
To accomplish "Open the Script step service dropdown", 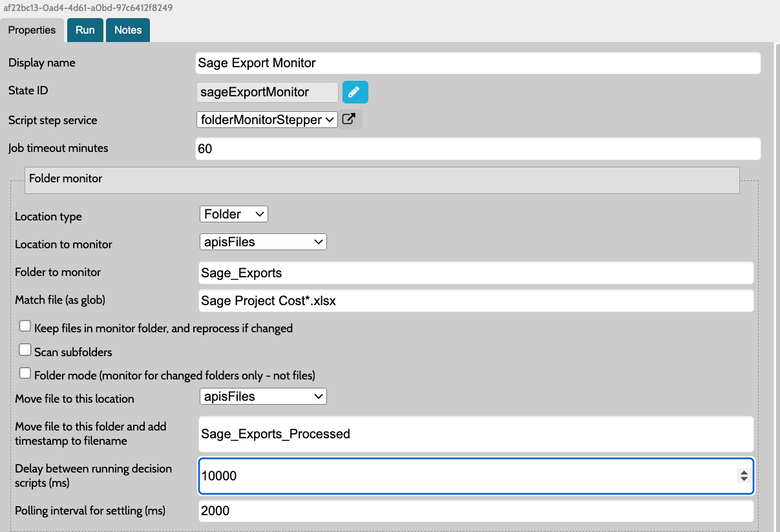I will point(267,120).
